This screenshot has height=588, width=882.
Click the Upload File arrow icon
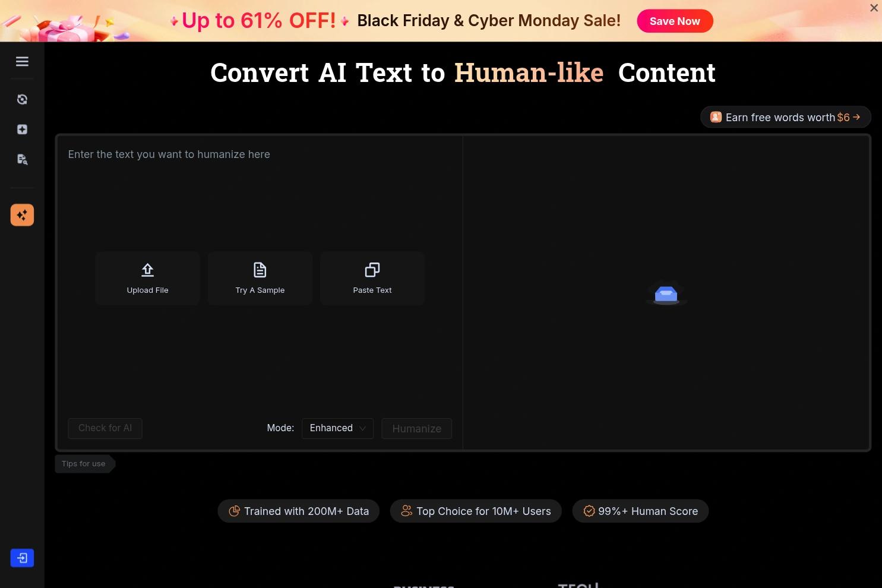(147, 270)
